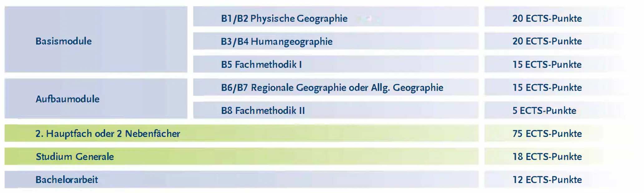This screenshot has height=193, width=644.
Task: Click the 5 ECTS-Punkte cell
Action: tap(544, 111)
